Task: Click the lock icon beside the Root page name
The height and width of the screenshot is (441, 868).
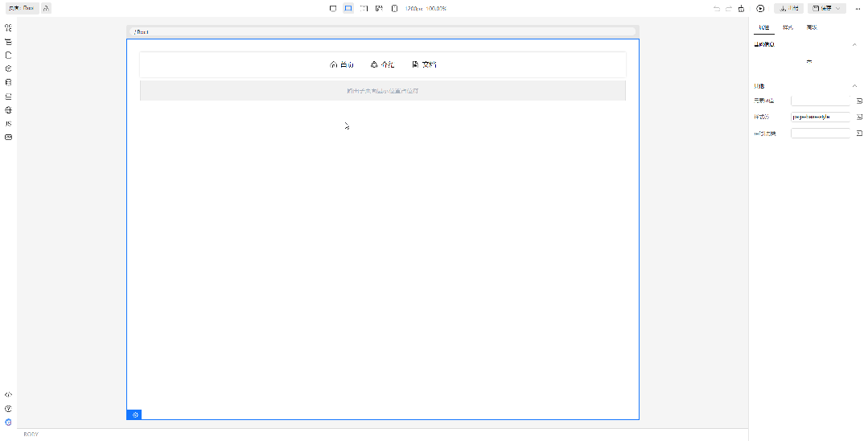Action: click(x=47, y=8)
